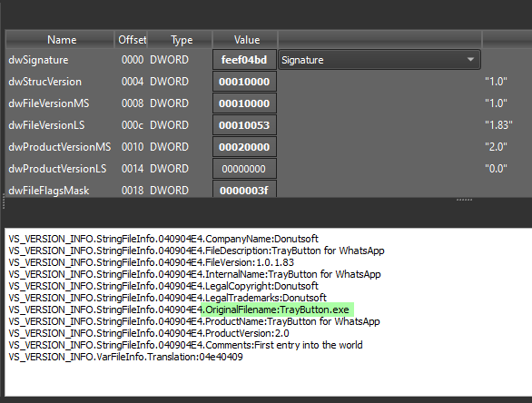Select the dwFileFlagsMask name cell

click(48, 191)
